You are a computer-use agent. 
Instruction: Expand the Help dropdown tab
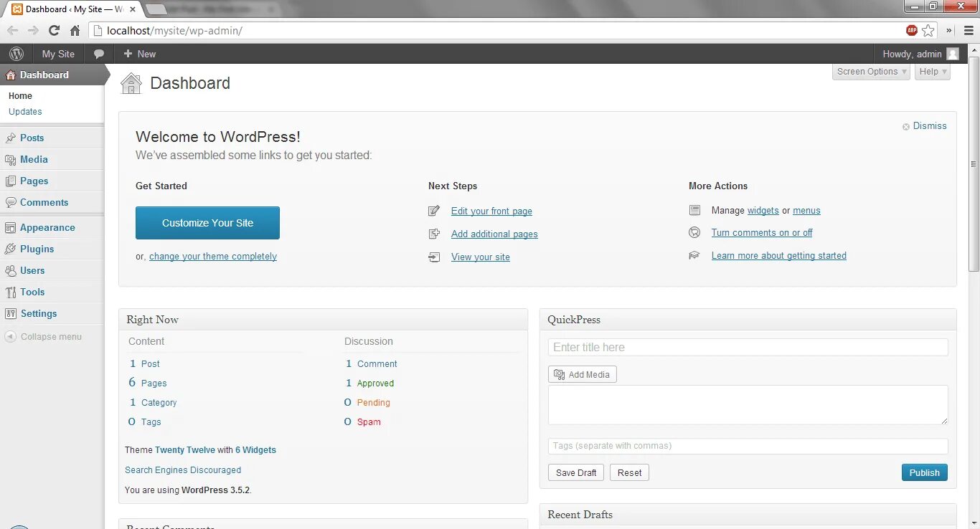(933, 72)
